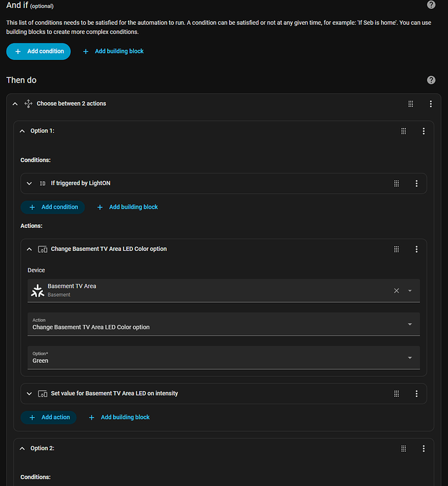Open the Device dropdown for Basement TV Area
The height and width of the screenshot is (486, 448).
[410, 290]
